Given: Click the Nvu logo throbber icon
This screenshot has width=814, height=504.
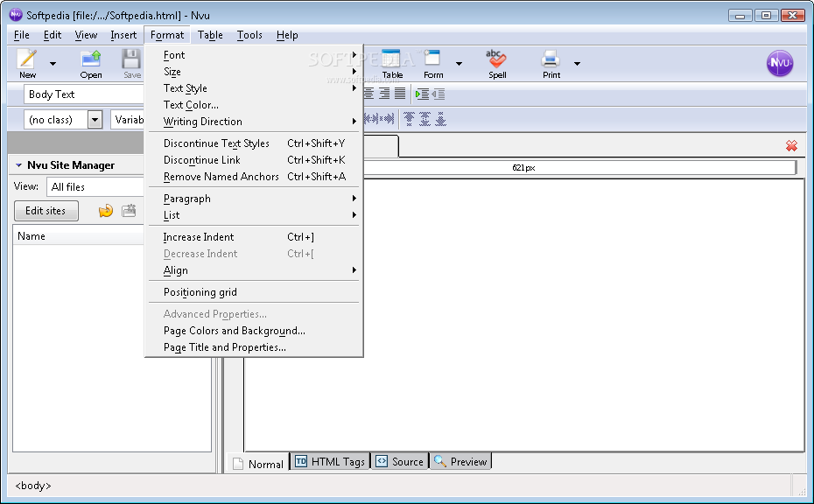Looking at the screenshot, I should 780,63.
